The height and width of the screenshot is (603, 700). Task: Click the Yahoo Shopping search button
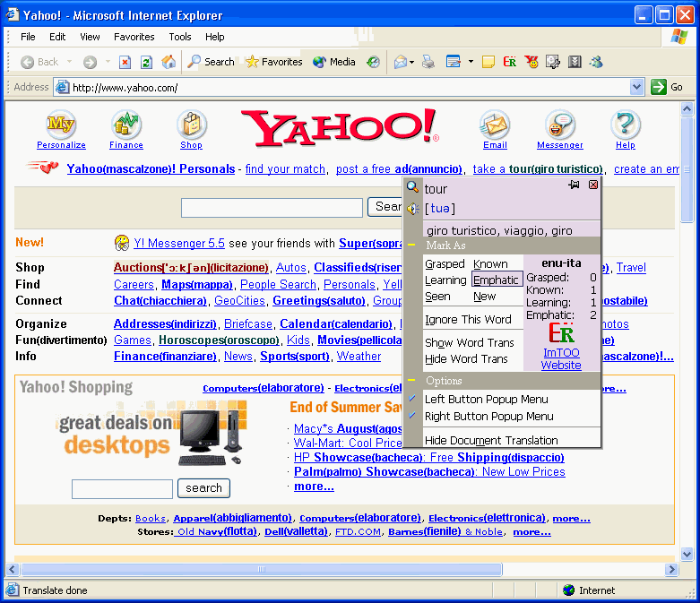tap(203, 487)
